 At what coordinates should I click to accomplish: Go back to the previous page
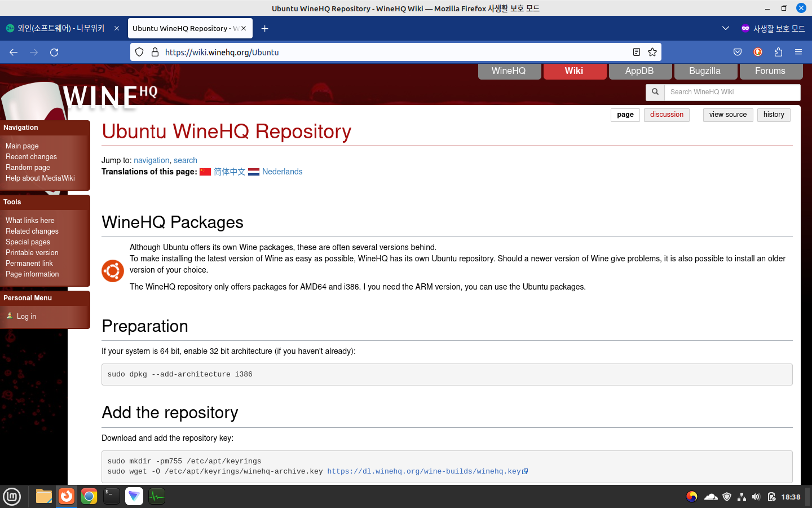click(14, 52)
